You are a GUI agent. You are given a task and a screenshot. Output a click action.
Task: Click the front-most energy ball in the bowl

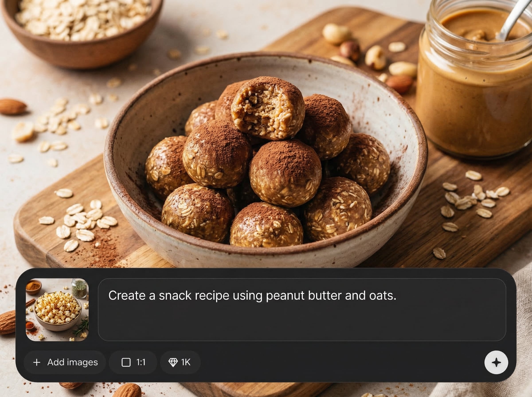tap(266, 225)
